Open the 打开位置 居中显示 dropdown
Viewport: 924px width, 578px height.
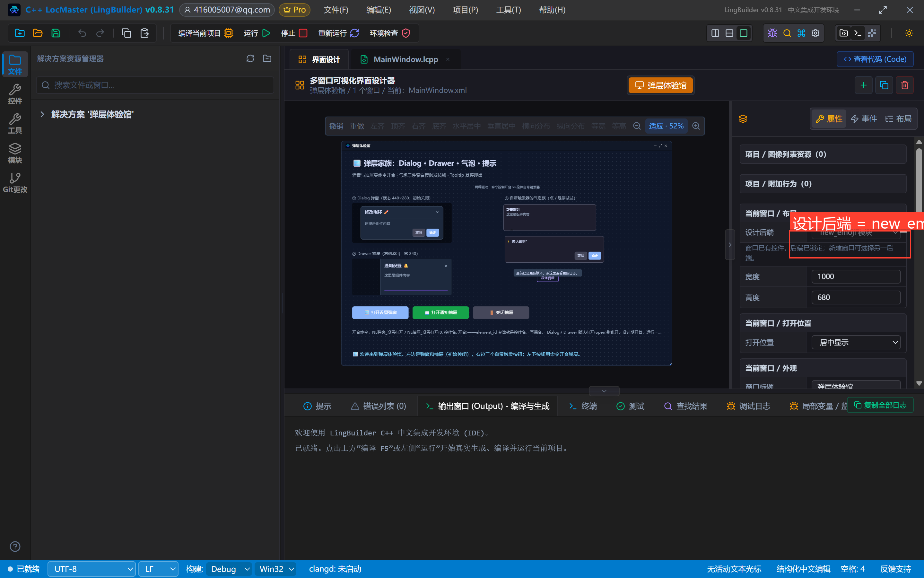(x=856, y=342)
